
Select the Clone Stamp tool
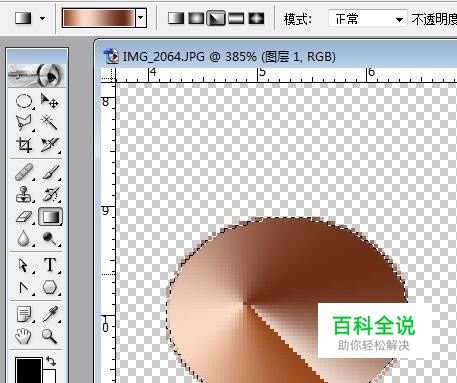[24, 194]
